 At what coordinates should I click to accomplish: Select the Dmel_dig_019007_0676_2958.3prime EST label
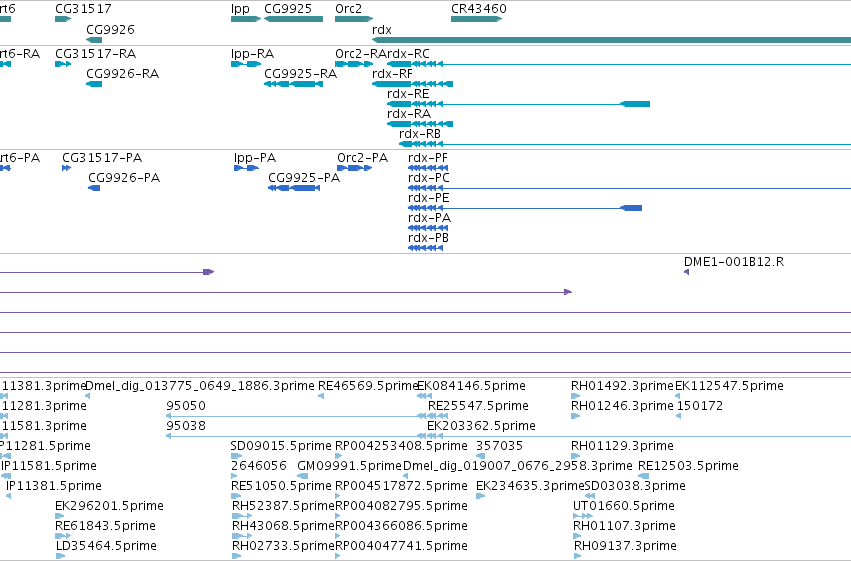click(x=518, y=466)
